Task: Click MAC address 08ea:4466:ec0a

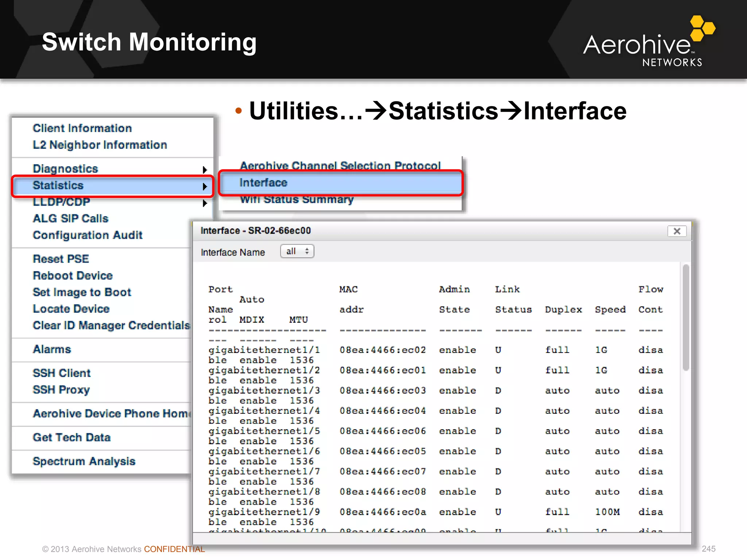Action: click(x=383, y=512)
